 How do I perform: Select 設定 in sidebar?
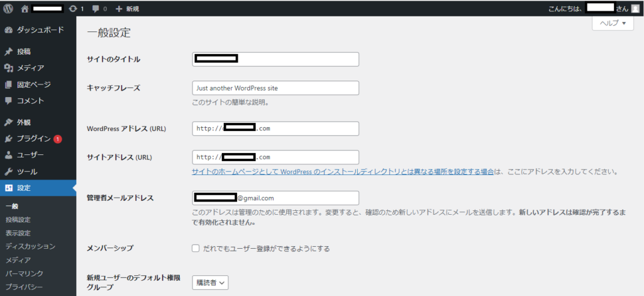tap(38, 188)
